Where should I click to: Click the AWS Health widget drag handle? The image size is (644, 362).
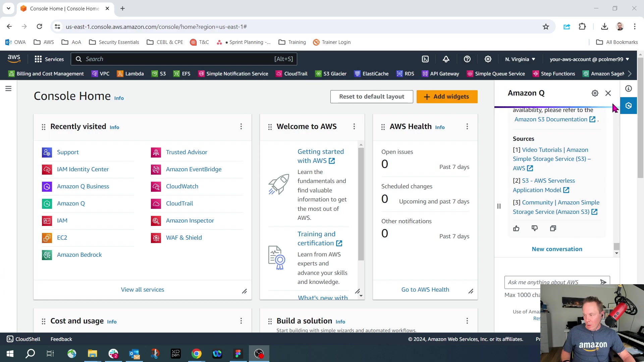click(383, 127)
